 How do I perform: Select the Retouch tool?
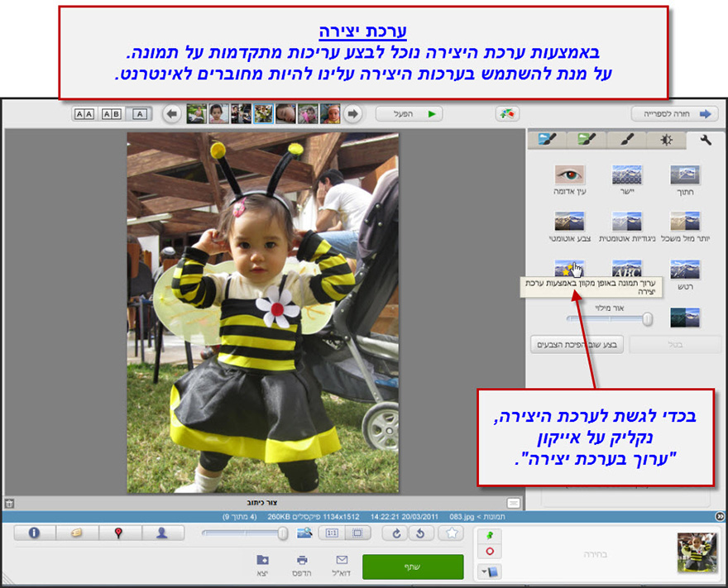click(684, 270)
